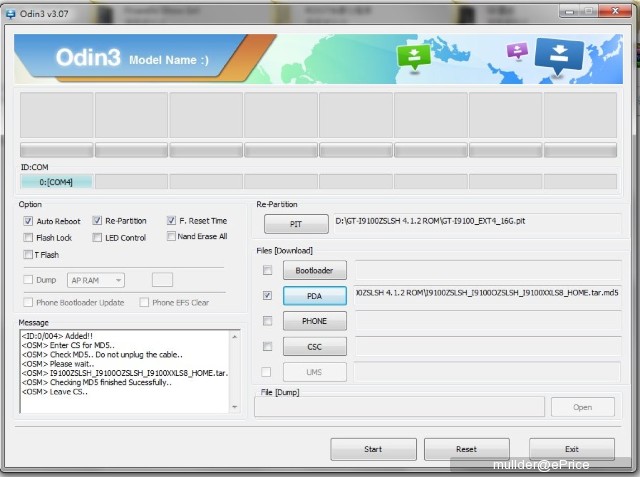Click the CSC file path field
The height and width of the screenshot is (477, 640).
click(488, 346)
